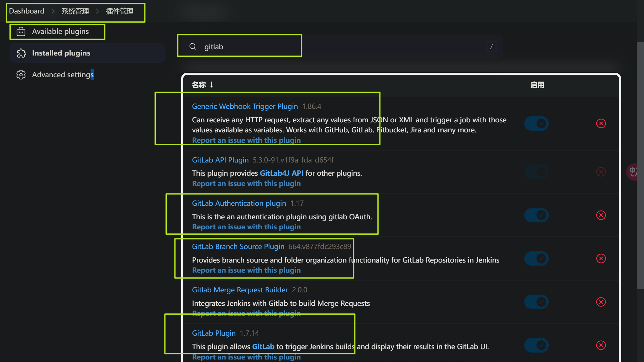This screenshot has width=644, height=362.
Task: Click the Available plugins bag icon
Action: [x=21, y=31]
